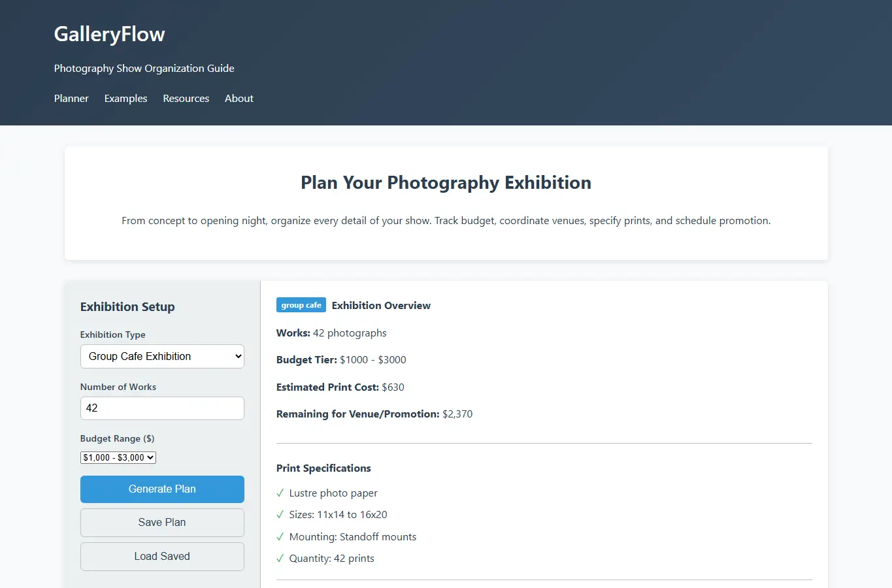The width and height of the screenshot is (892, 588).
Task: Open the Planner nav link
Action: pyautogui.click(x=71, y=99)
